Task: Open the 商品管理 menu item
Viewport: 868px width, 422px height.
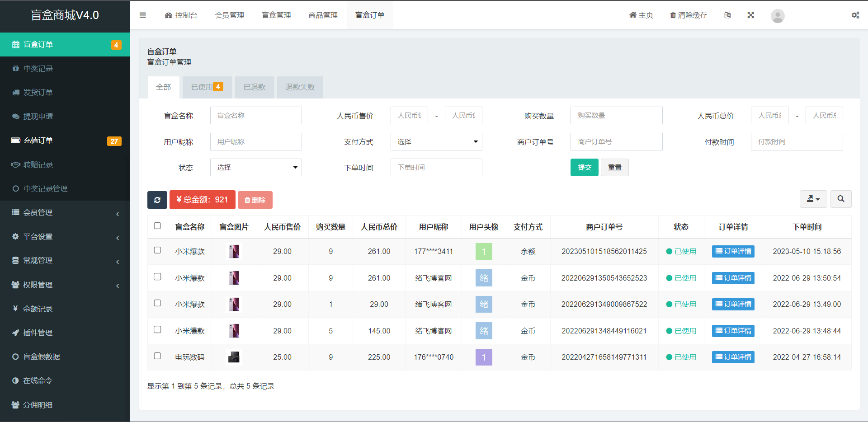Action: click(x=323, y=15)
